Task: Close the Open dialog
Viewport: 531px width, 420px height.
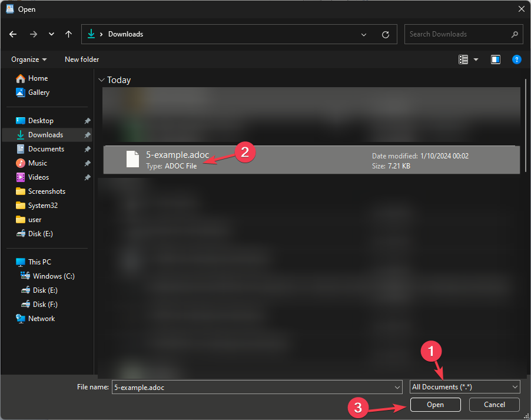Action: [521, 9]
